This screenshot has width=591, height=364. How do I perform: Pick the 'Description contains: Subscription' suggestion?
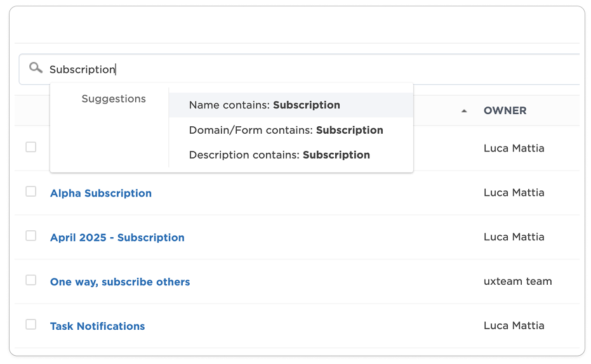[279, 155]
